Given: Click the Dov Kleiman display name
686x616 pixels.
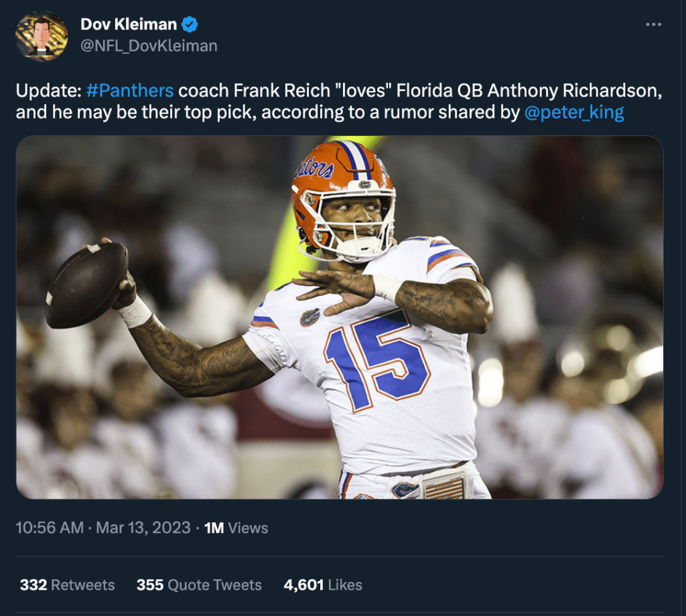Looking at the screenshot, I should pyautogui.click(x=129, y=25).
